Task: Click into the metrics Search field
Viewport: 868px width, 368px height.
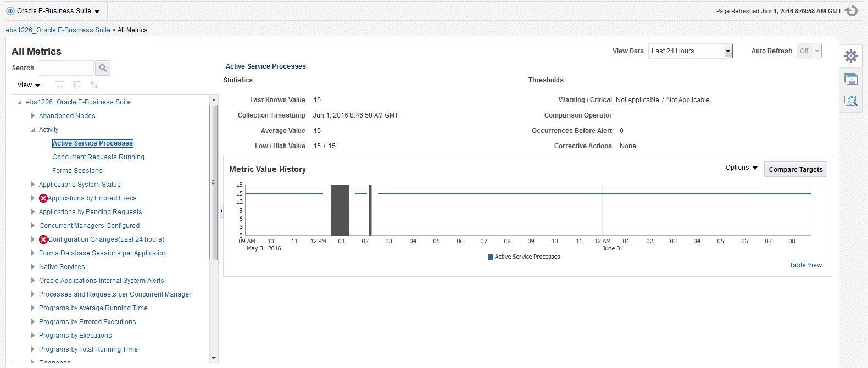Action: [66, 68]
